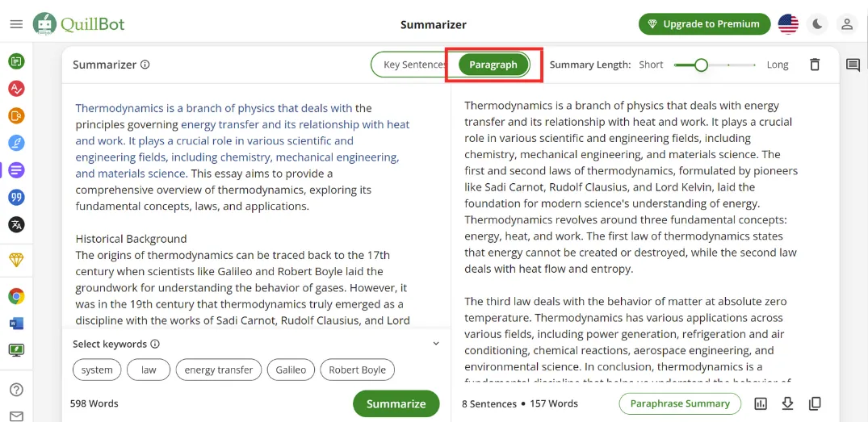Delete the text with the trash icon
This screenshot has width=868, height=422.
[x=815, y=65]
